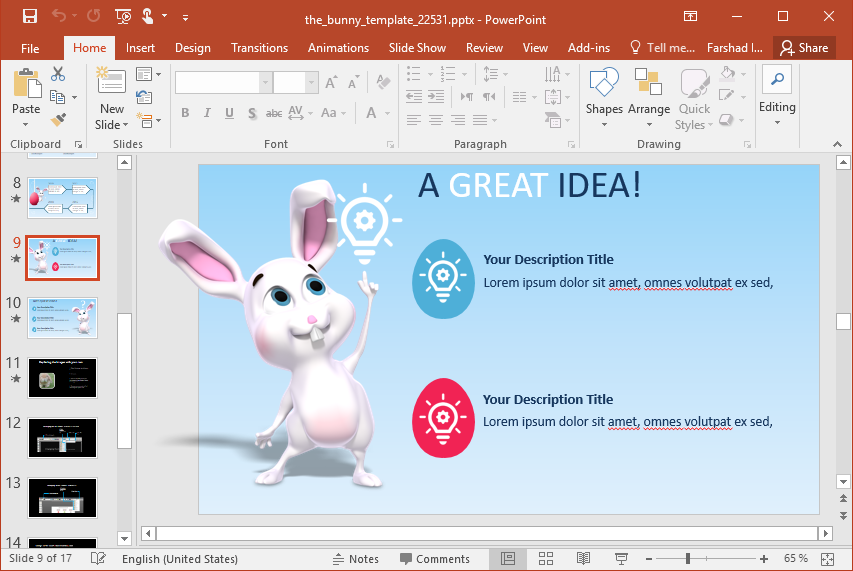This screenshot has height=571, width=853.
Task: Open the Transitions tab
Action: click(259, 47)
